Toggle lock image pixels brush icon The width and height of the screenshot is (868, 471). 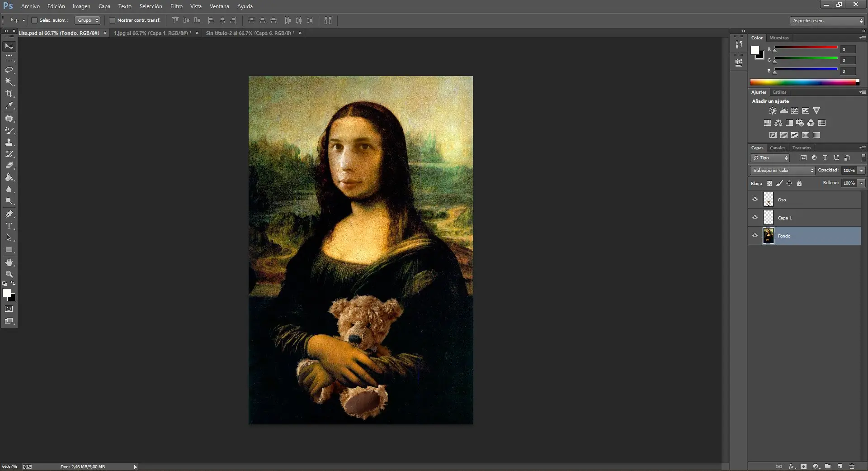coord(779,183)
